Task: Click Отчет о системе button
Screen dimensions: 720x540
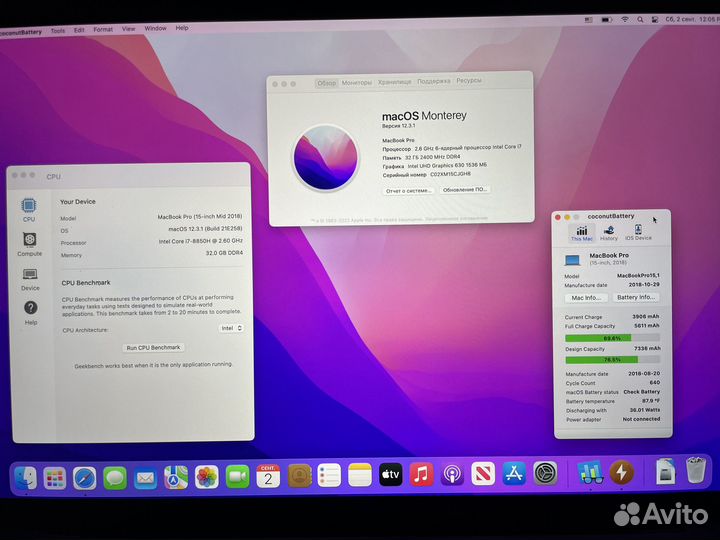Action: pyautogui.click(x=408, y=191)
